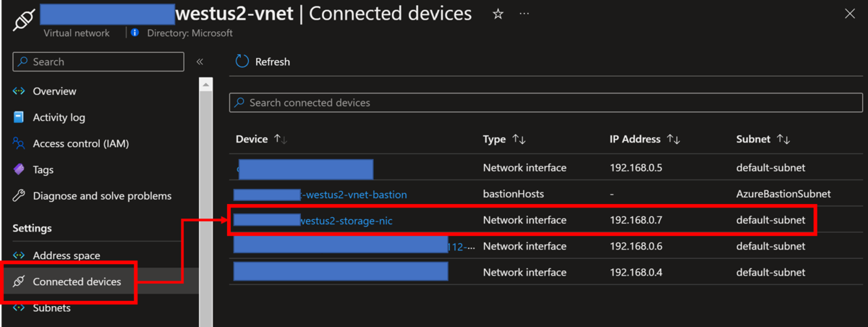Image resolution: width=868 pixels, height=327 pixels.
Task: Open Address space menu item
Action: tap(67, 255)
